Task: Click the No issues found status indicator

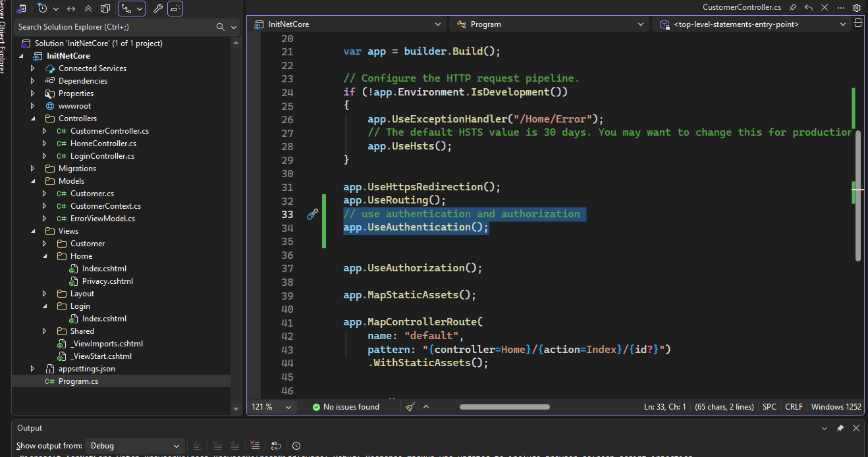Action: (346, 407)
